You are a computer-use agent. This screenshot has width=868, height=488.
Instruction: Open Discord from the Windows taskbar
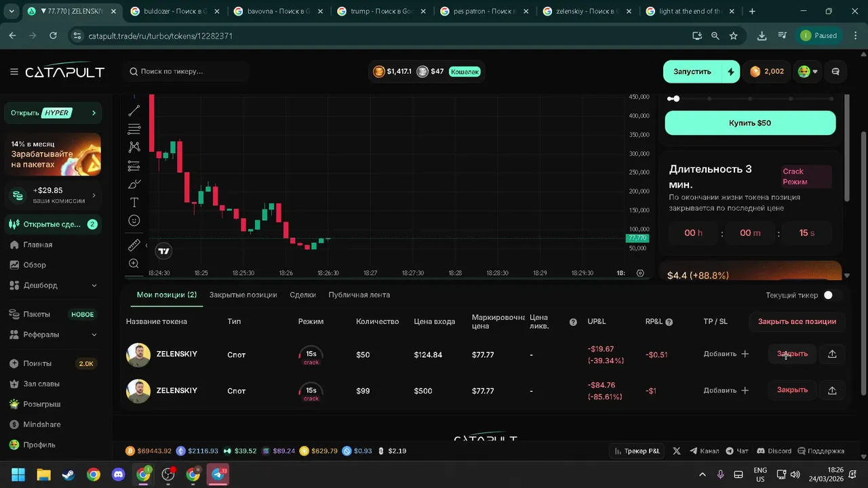click(x=119, y=474)
